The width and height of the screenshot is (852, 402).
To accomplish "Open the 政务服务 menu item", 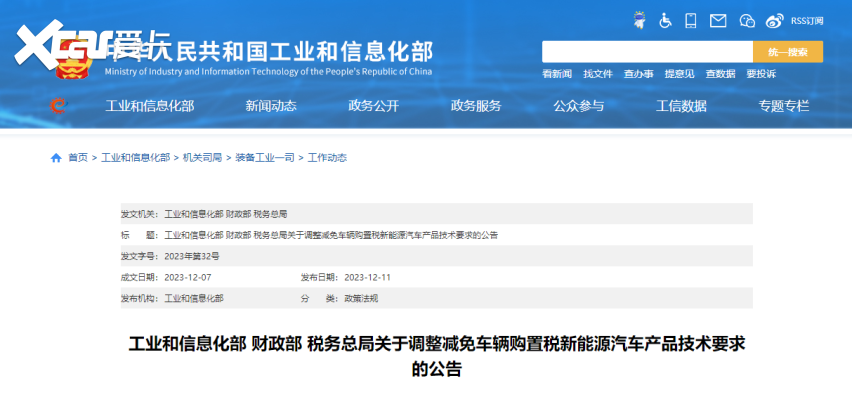I will coord(476,106).
